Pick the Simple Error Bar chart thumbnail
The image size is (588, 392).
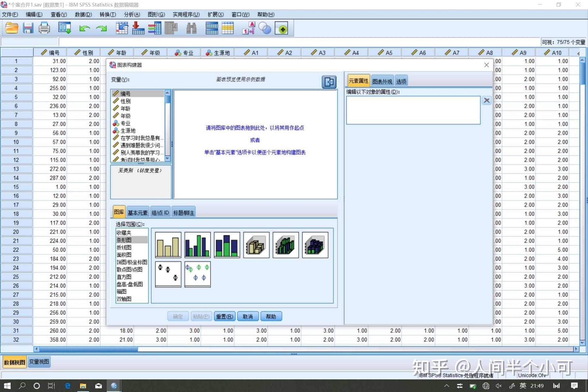pos(168,274)
